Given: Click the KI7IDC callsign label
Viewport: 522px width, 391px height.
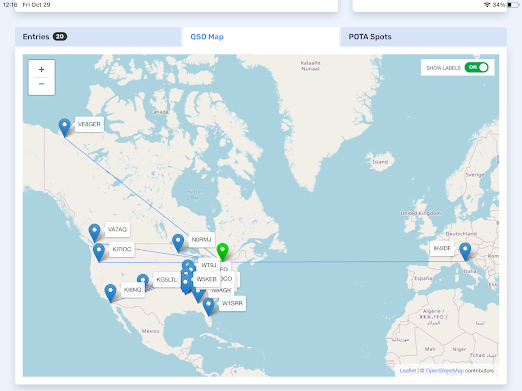Looking at the screenshot, I should [x=122, y=249].
